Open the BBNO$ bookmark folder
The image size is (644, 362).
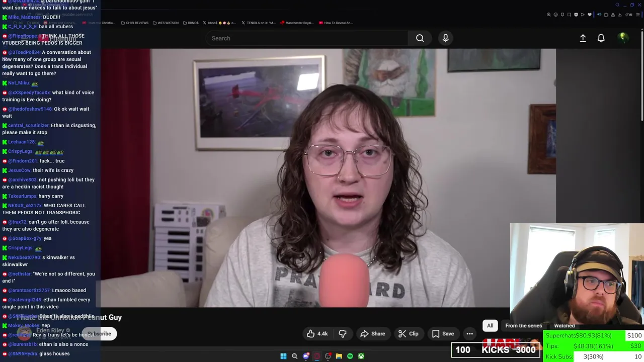pos(191,23)
